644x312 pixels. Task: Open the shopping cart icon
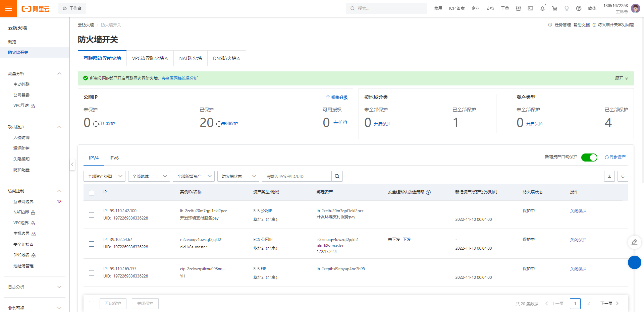pos(554,8)
